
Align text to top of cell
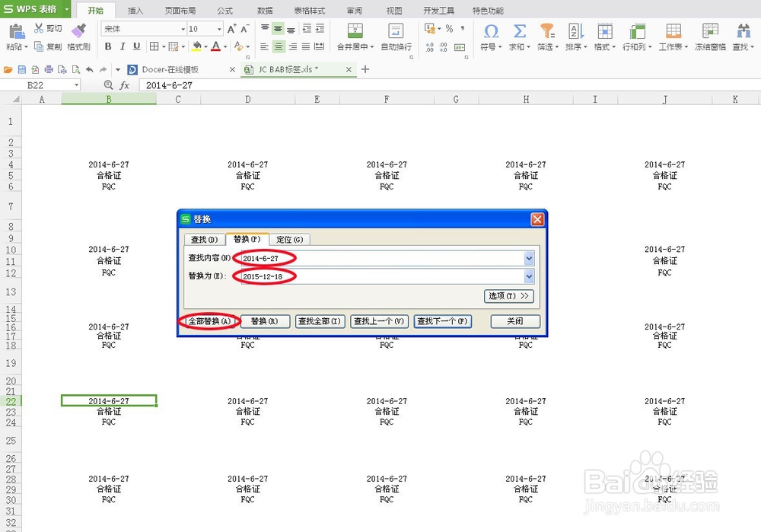pyautogui.click(x=265, y=29)
